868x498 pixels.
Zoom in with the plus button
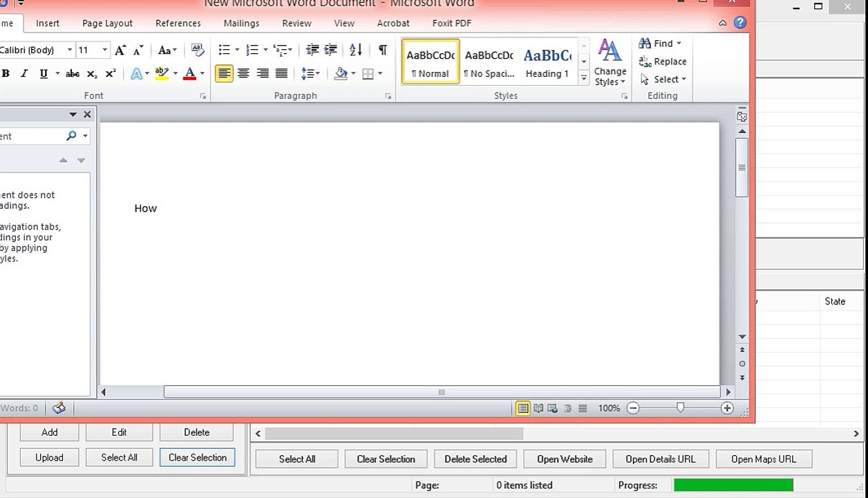[x=727, y=409]
